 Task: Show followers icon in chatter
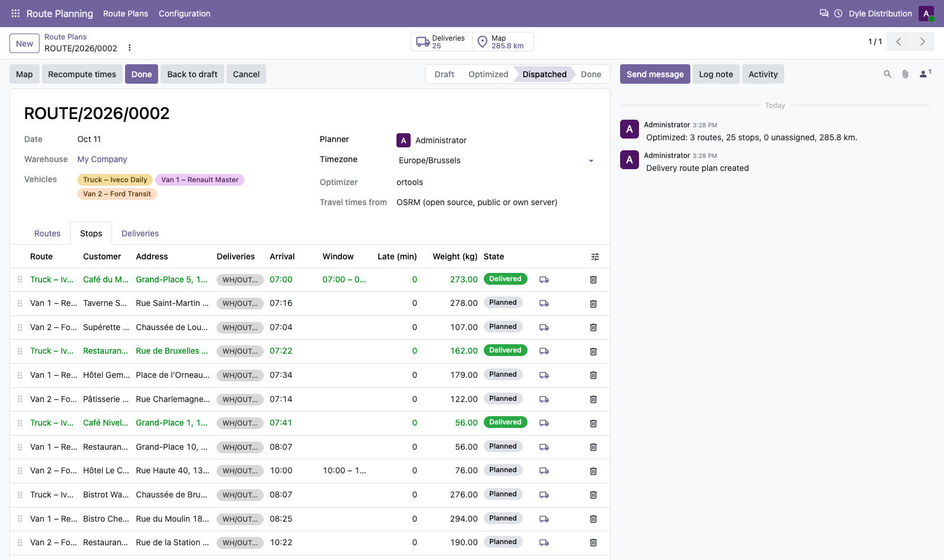pyautogui.click(x=925, y=74)
